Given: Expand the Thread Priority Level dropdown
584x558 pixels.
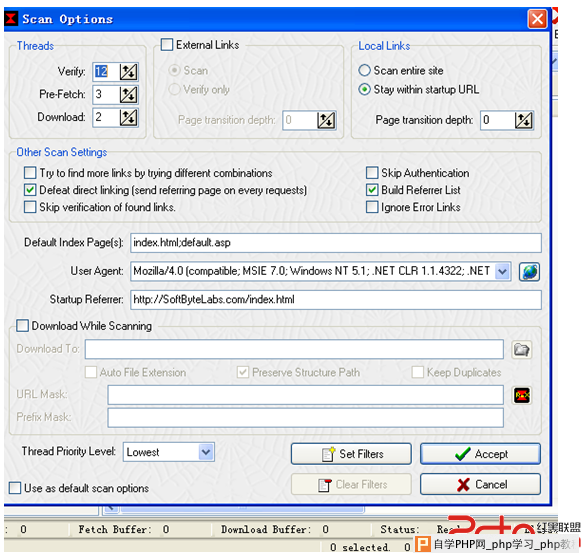Looking at the screenshot, I should [x=206, y=452].
